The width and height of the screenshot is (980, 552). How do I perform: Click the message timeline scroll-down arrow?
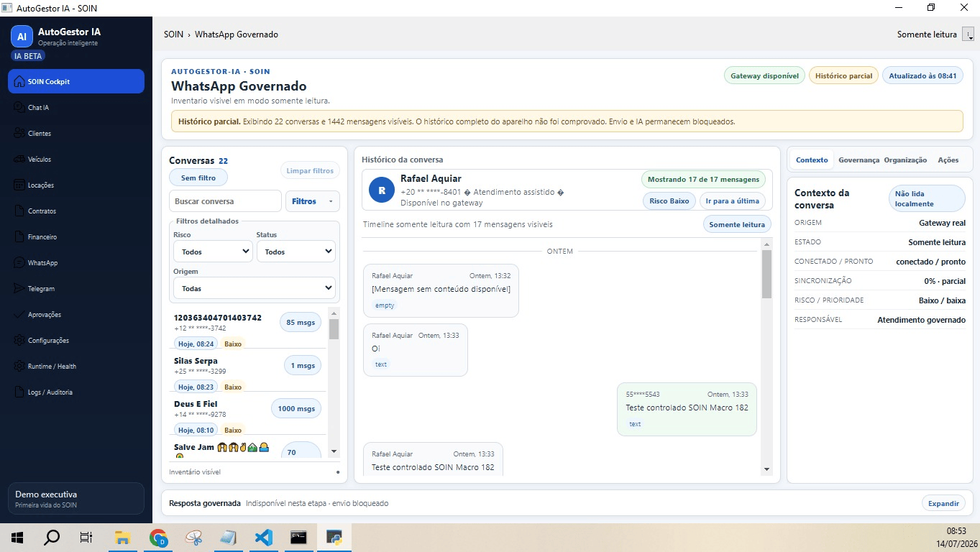766,469
